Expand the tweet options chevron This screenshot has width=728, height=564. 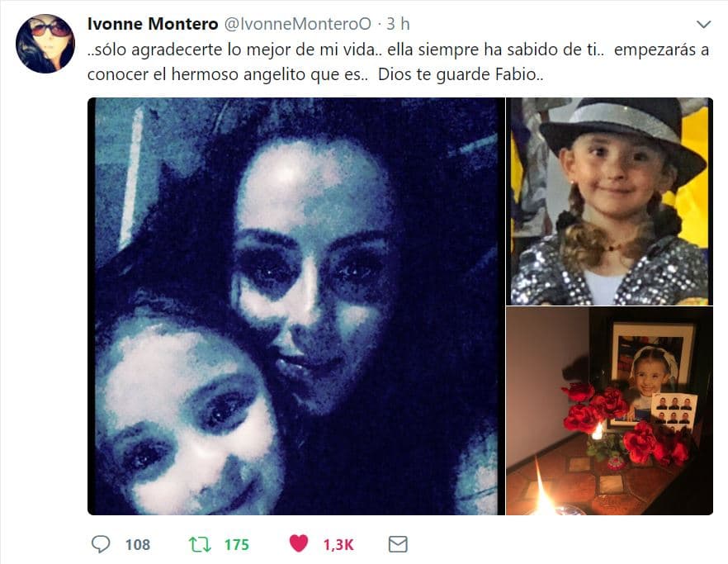704,24
